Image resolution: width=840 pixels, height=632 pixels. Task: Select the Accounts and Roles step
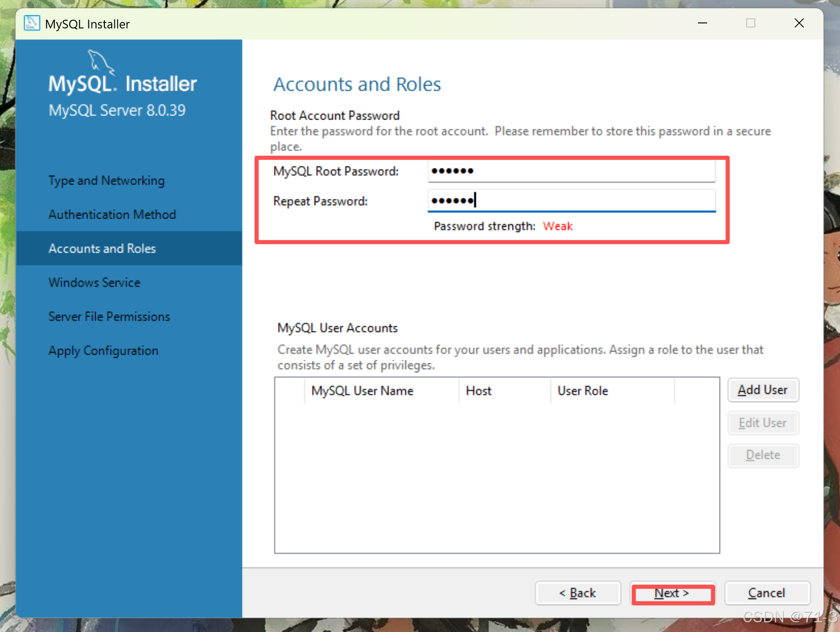pyautogui.click(x=129, y=248)
